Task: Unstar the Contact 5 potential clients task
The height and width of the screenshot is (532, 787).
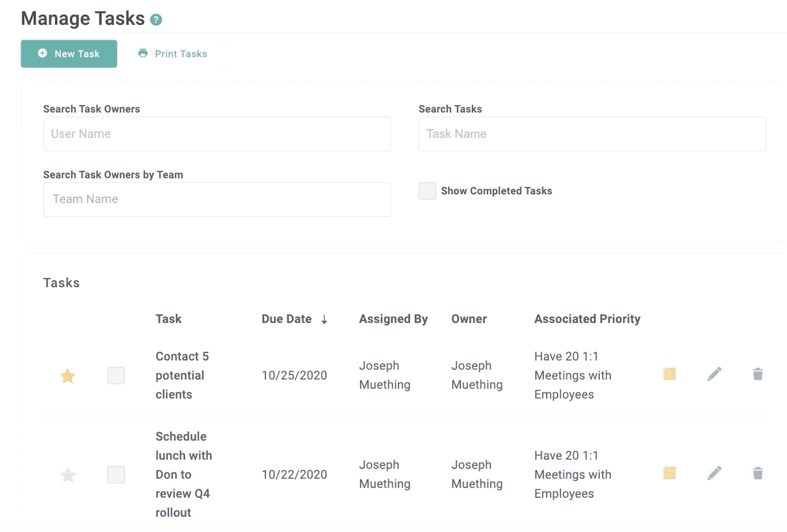Action: click(68, 376)
